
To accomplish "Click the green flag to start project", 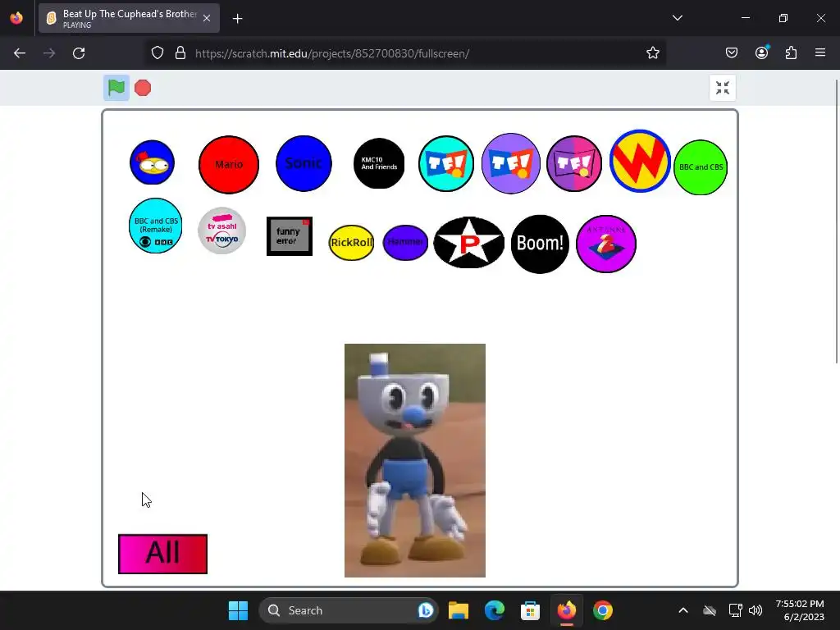I will 116,88.
